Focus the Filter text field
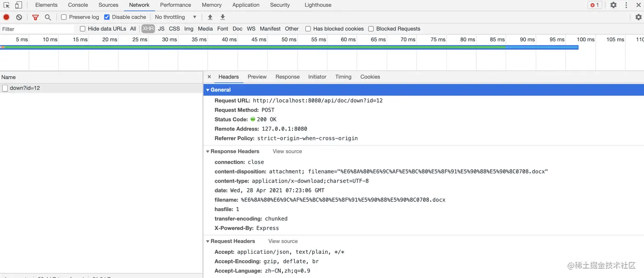 (37, 29)
